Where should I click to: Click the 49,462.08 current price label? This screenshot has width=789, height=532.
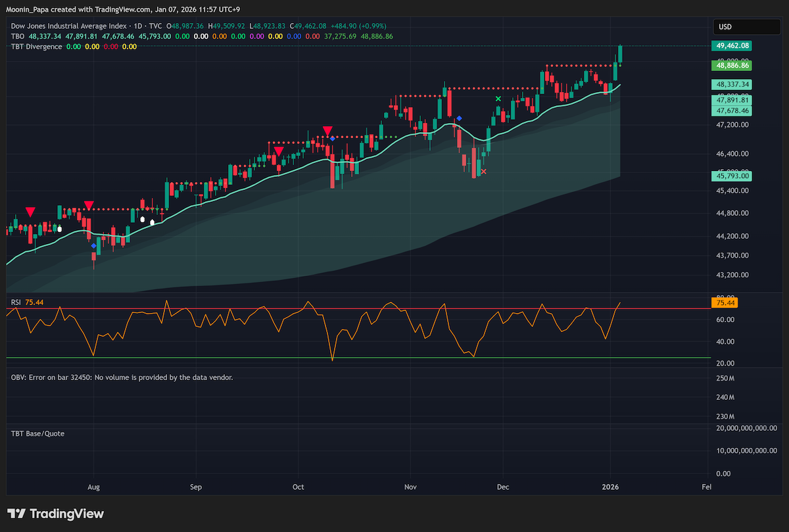[733, 46]
